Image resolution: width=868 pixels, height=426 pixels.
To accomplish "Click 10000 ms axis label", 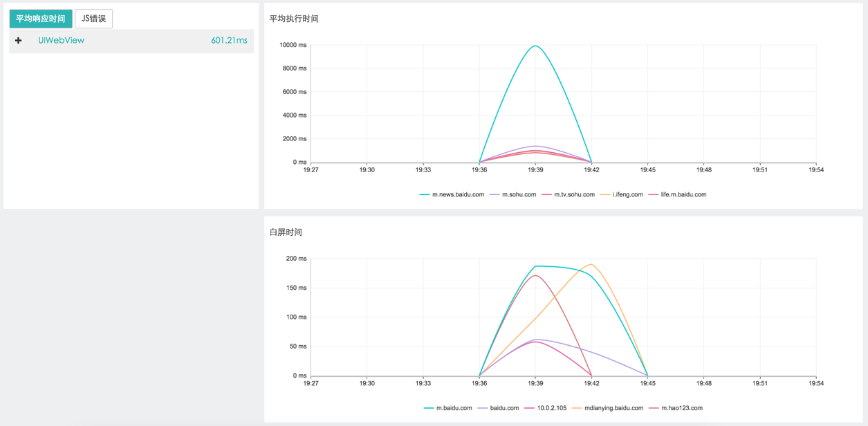I will 293,45.
